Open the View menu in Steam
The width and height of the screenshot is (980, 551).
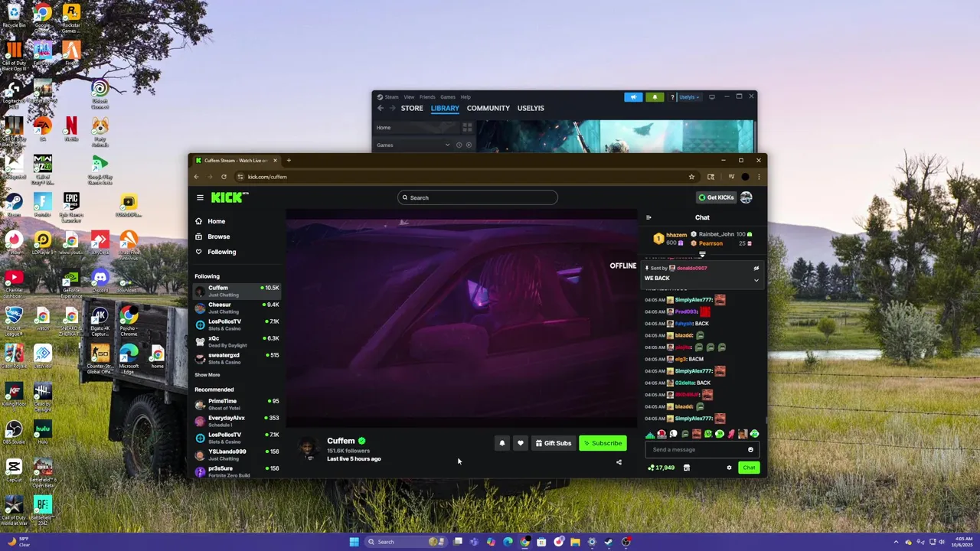coord(409,97)
